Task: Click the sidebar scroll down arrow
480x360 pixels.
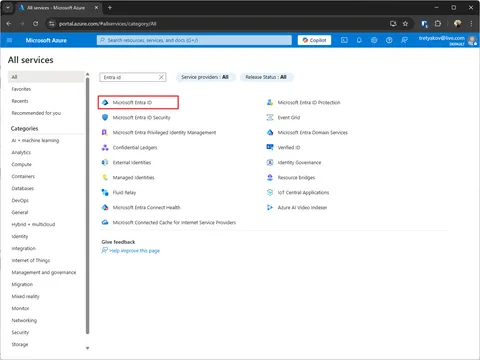Action: coord(88,348)
